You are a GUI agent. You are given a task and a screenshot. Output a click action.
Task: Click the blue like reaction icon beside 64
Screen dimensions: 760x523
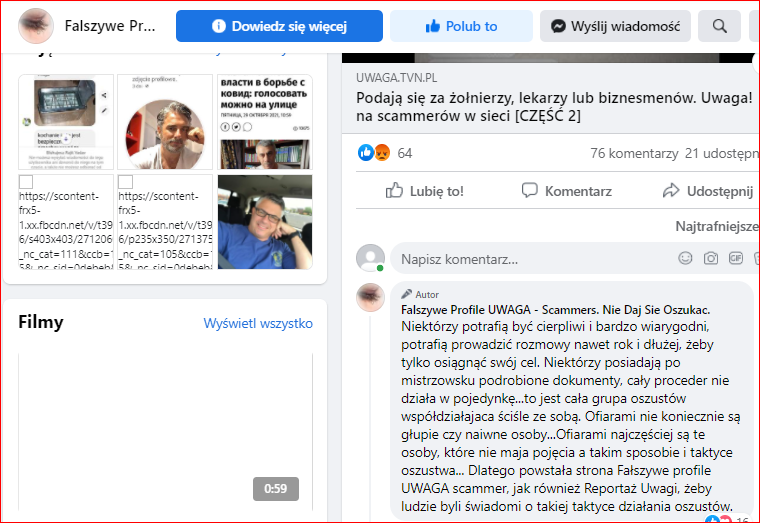click(366, 153)
